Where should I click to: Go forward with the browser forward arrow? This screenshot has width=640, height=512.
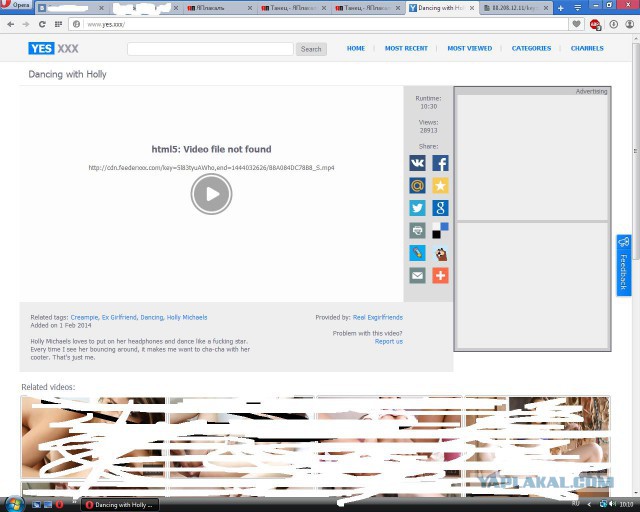click(26, 24)
